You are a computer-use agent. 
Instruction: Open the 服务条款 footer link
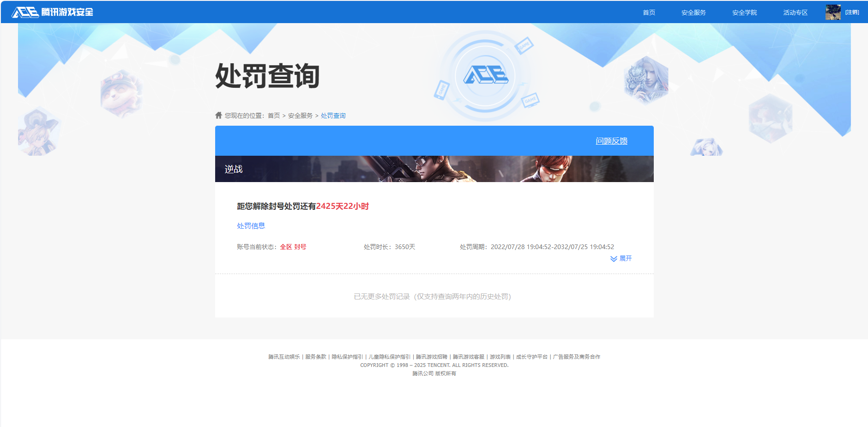coord(315,356)
